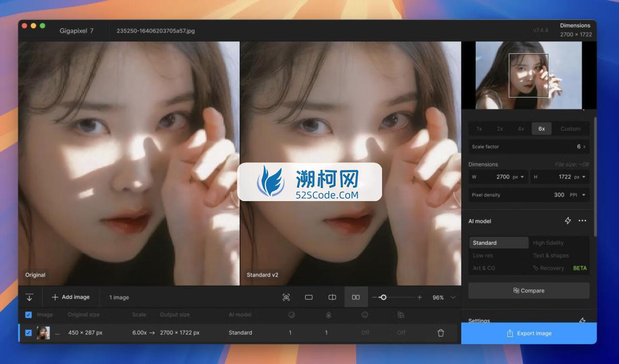Click the Scale factor input field
619x364 pixels.
point(529,146)
